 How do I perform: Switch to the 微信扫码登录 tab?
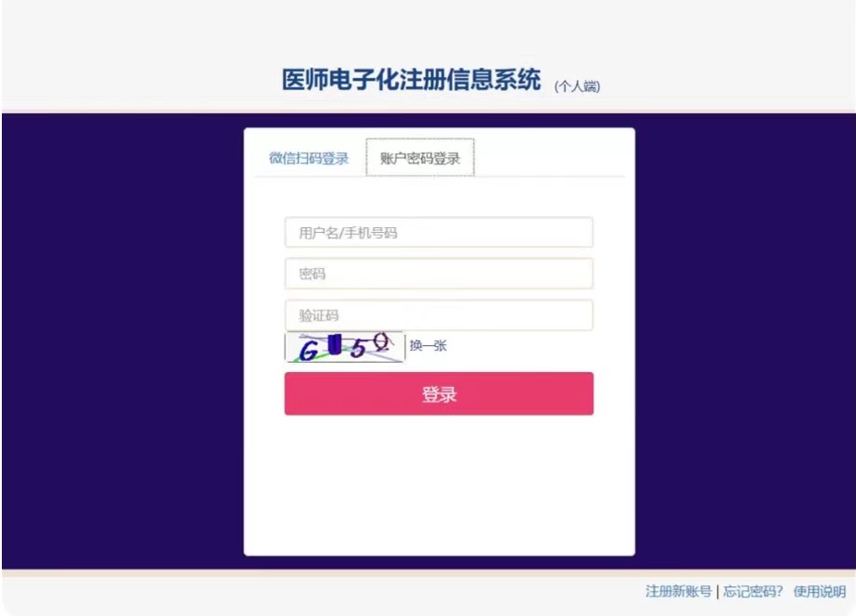point(309,159)
